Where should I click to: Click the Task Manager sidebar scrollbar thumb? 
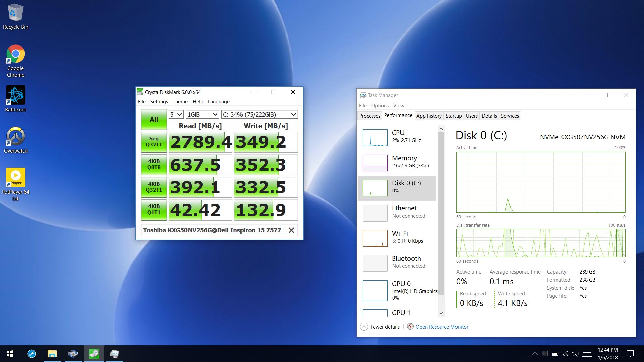(441, 214)
